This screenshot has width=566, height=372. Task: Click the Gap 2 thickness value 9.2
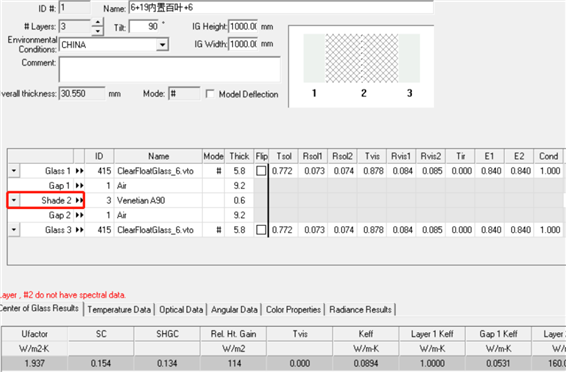tap(239, 215)
